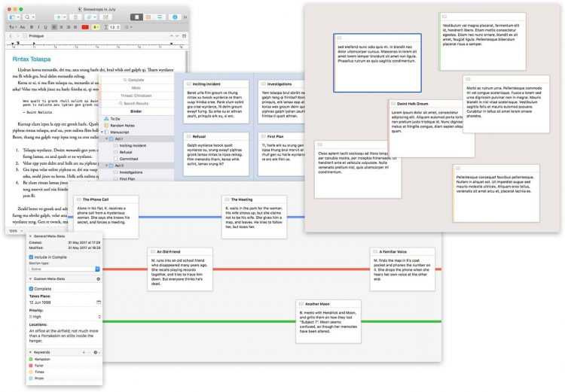Toggle bold formatting in format bar
565x392 pixels.
pos(32,27)
